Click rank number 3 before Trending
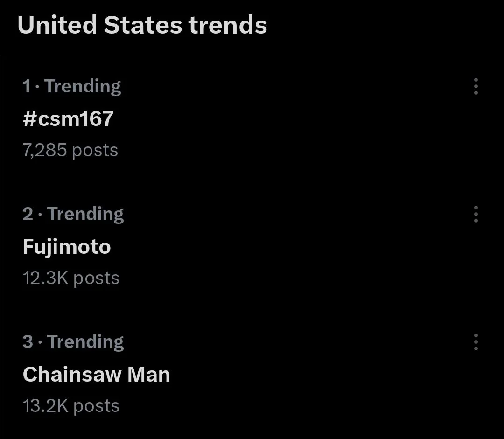The image size is (504, 439). point(28,342)
